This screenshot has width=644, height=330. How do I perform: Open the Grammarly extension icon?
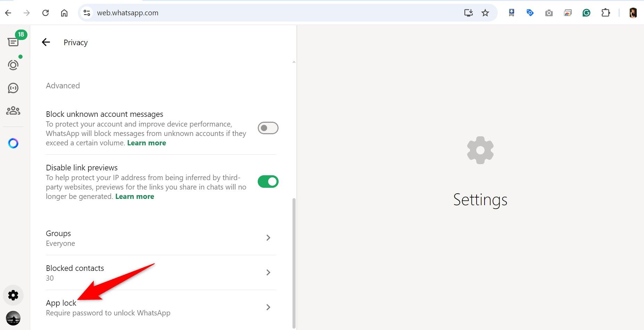[x=586, y=13]
